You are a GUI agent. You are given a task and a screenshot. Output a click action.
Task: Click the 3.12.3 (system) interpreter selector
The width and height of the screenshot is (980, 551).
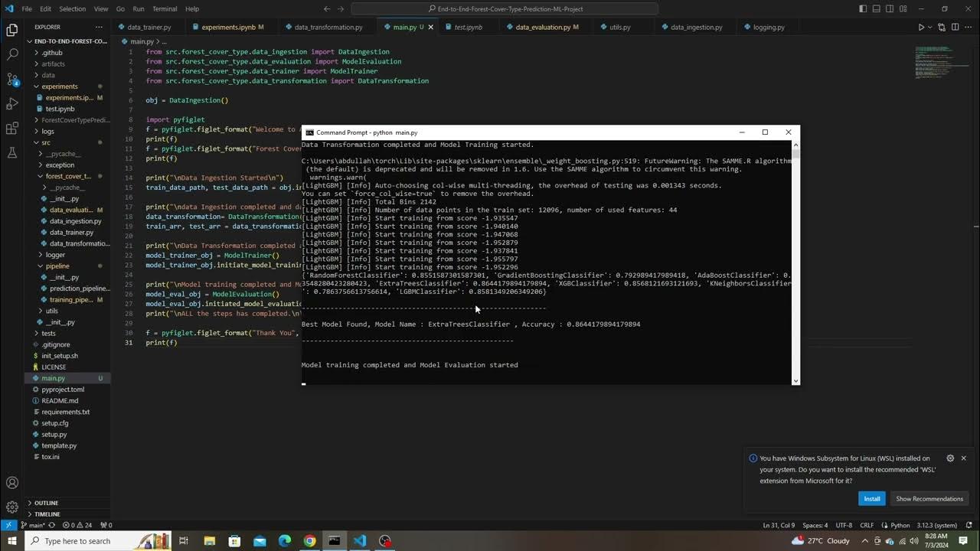pyautogui.click(x=936, y=525)
